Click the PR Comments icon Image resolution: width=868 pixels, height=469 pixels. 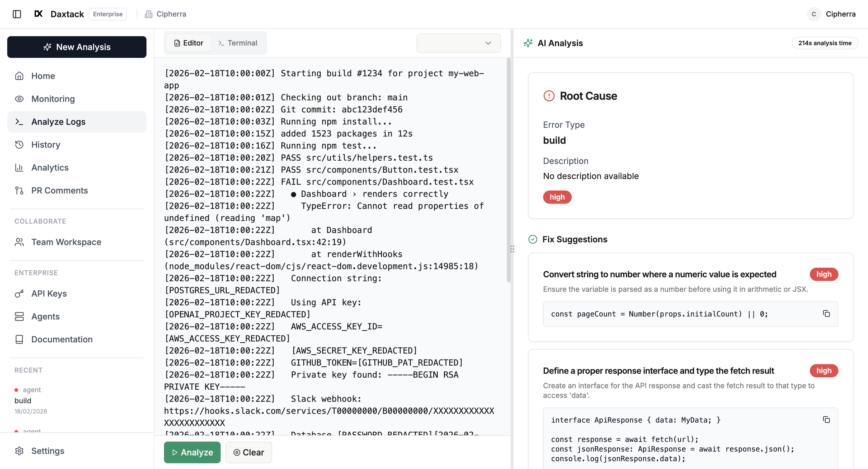[19, 190]
